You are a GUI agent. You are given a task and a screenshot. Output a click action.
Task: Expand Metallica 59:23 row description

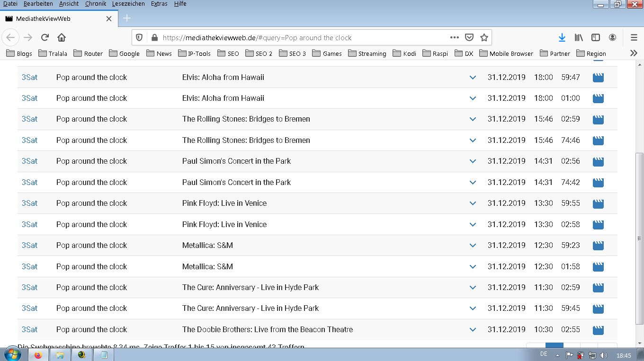[473, 246]
